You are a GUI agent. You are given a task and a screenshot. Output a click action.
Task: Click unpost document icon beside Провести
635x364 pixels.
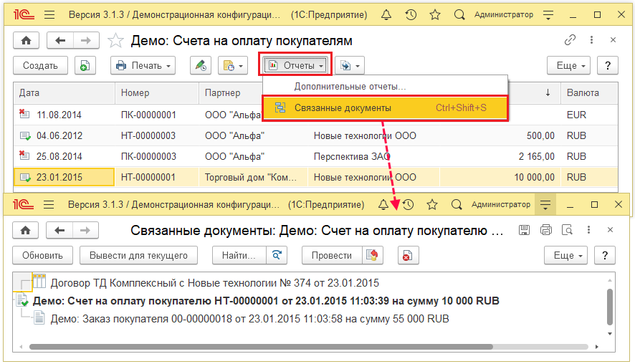[x=372, y=256]
